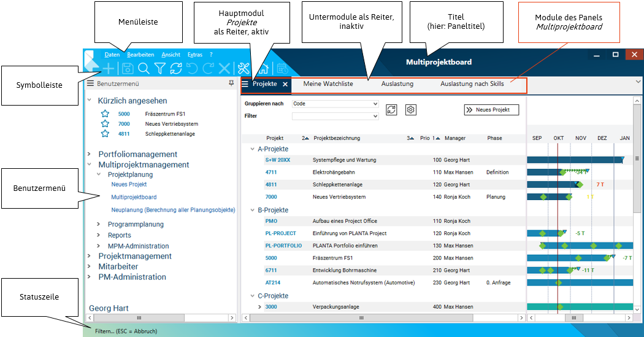Click the magnifier search icon in toolbar
Viewport: 644px width, 337px height.
click(144, 69)
